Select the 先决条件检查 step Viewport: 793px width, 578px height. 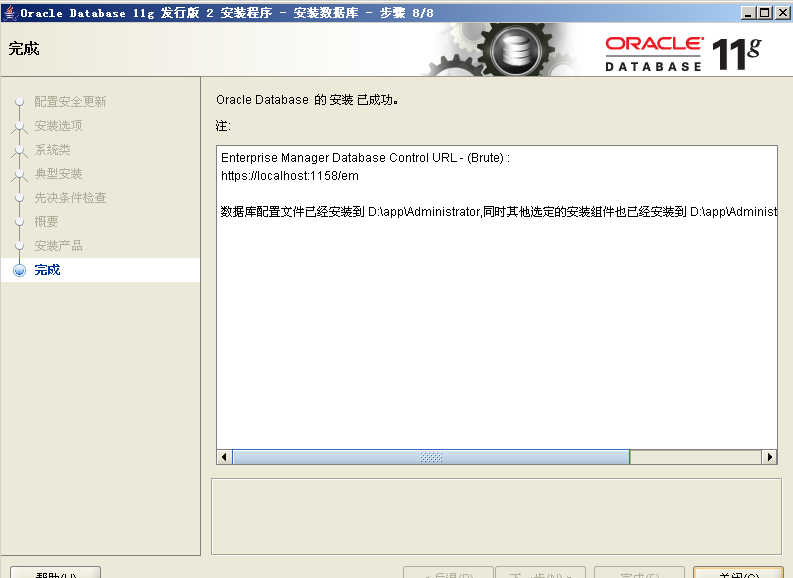click(x=70, y=198)
